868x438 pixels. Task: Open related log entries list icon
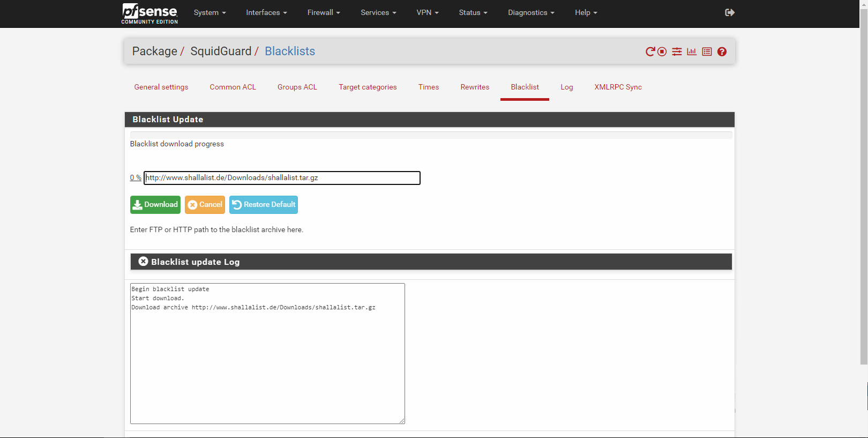(x=707, y=51)
